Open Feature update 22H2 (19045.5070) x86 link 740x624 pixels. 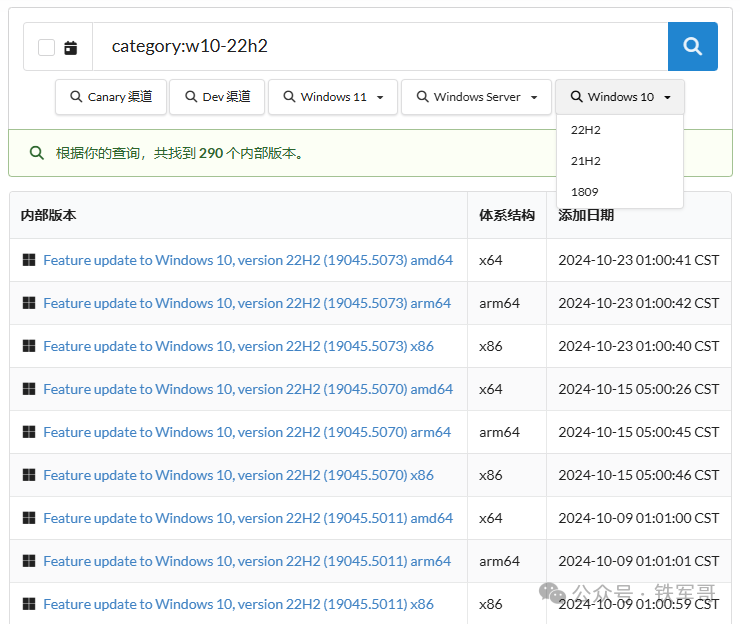coord(238,475)
